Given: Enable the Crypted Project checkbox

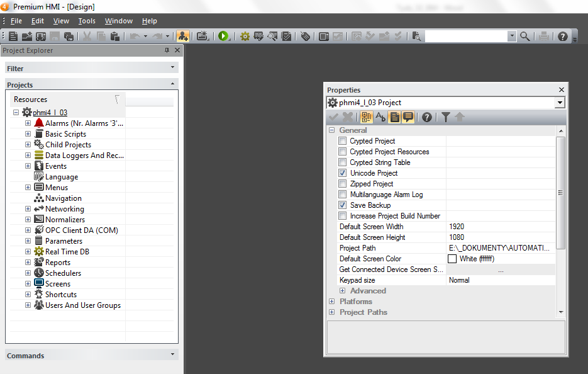Looking at the screenshot, I should point(342,141).
